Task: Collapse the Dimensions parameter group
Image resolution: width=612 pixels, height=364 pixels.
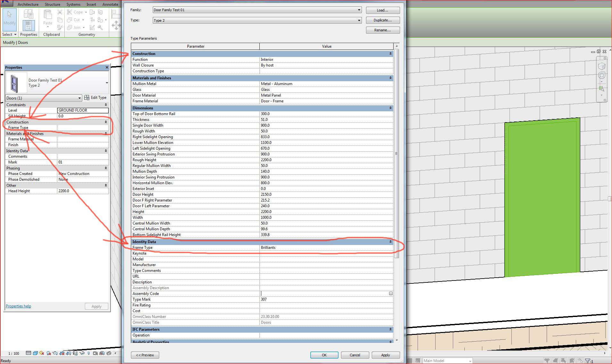Action: [x=390, y=108]
